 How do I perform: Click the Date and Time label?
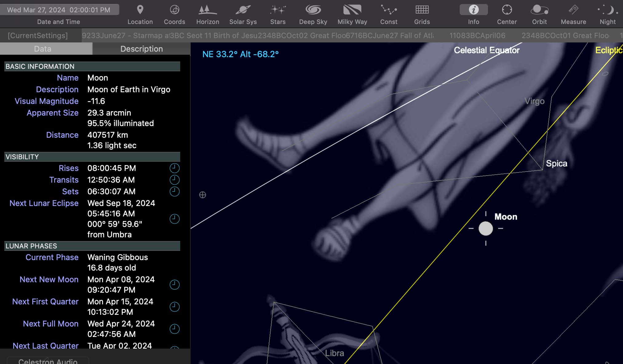(x=58, y=22)
